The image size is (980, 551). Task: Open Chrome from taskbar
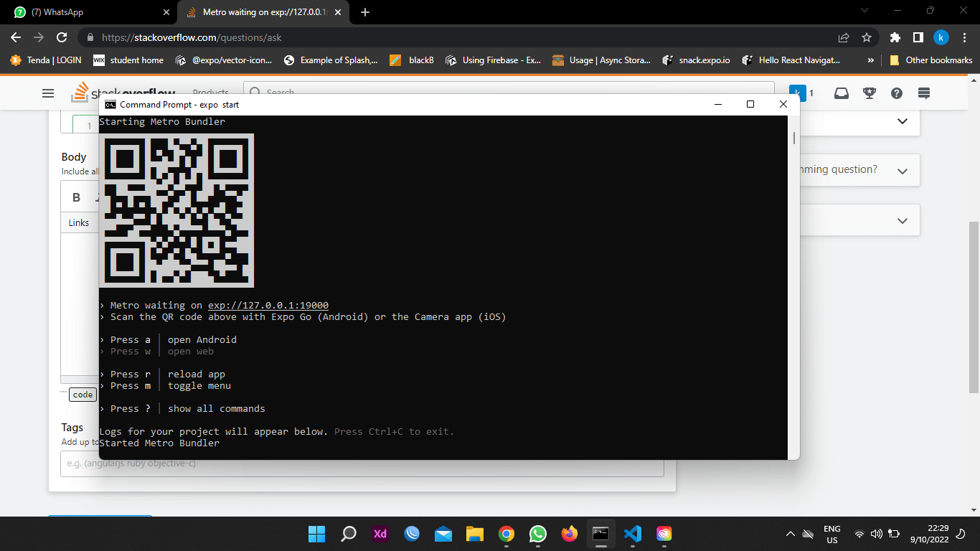[507, 534]
